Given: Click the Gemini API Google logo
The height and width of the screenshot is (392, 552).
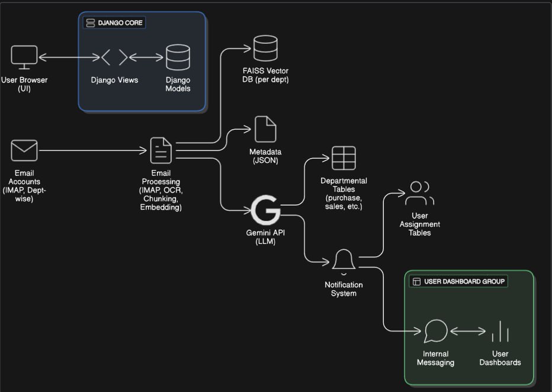Looking at the screenshot, I should (x=265, y=210).
